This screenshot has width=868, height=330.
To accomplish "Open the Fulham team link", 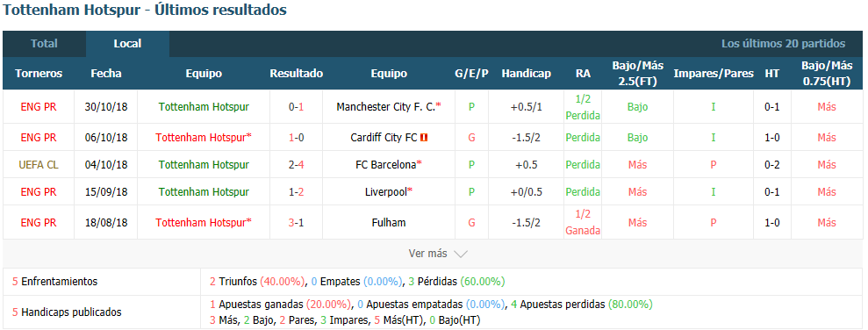I will [x=389, y=223].
